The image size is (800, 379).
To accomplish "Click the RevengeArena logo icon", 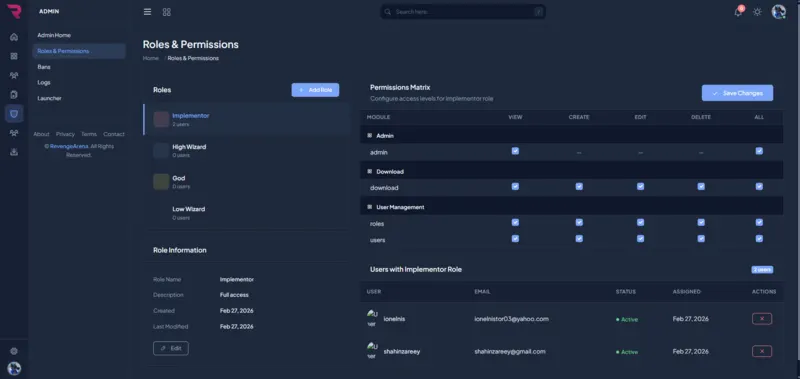I will tap(14, 11).
